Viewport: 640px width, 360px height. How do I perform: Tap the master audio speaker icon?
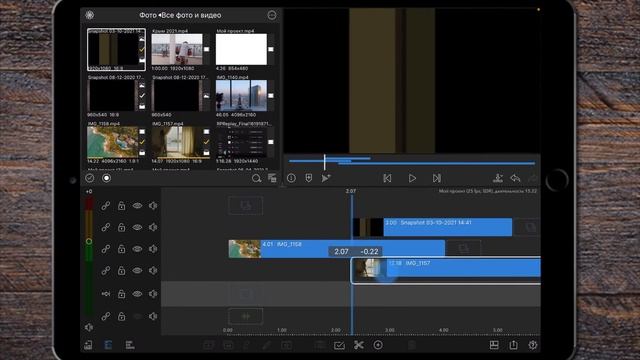click(x=89, y=327)
